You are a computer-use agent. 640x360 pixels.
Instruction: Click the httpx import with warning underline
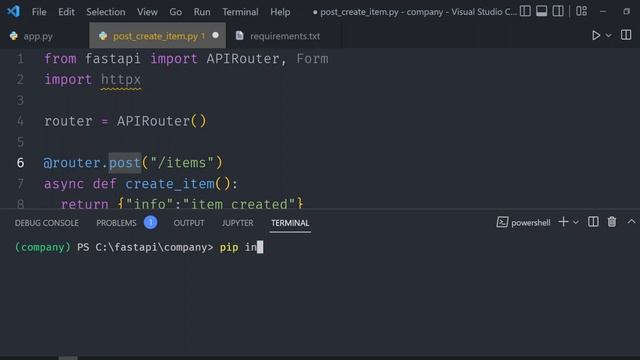click(121, 79)
